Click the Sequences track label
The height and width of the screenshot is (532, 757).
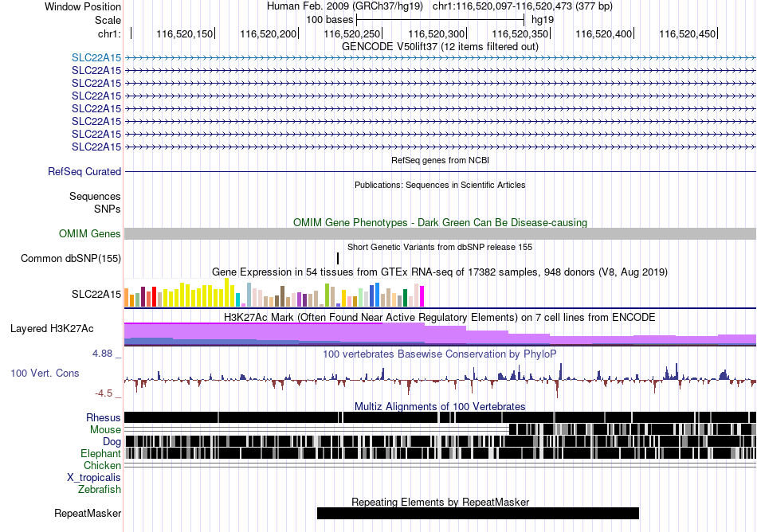click(x=95, y=196)
